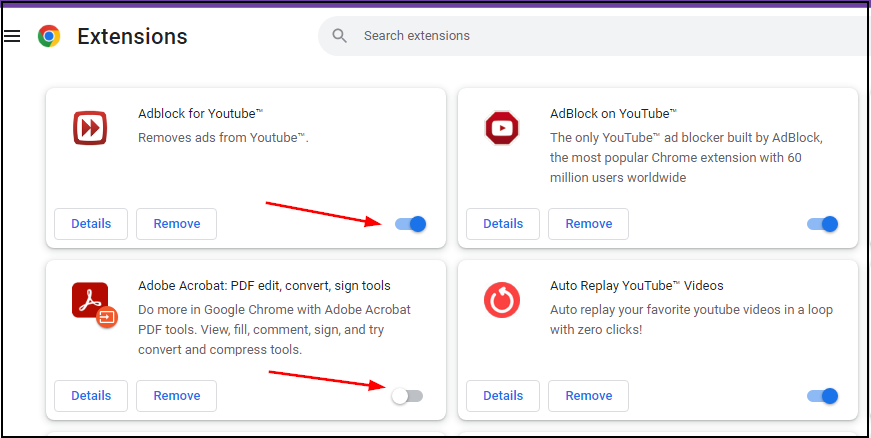This screenshot has height=438, width=871.
Task: Click the 'AdBlock on YouTube™' name text
Action: tap(613, 114)
